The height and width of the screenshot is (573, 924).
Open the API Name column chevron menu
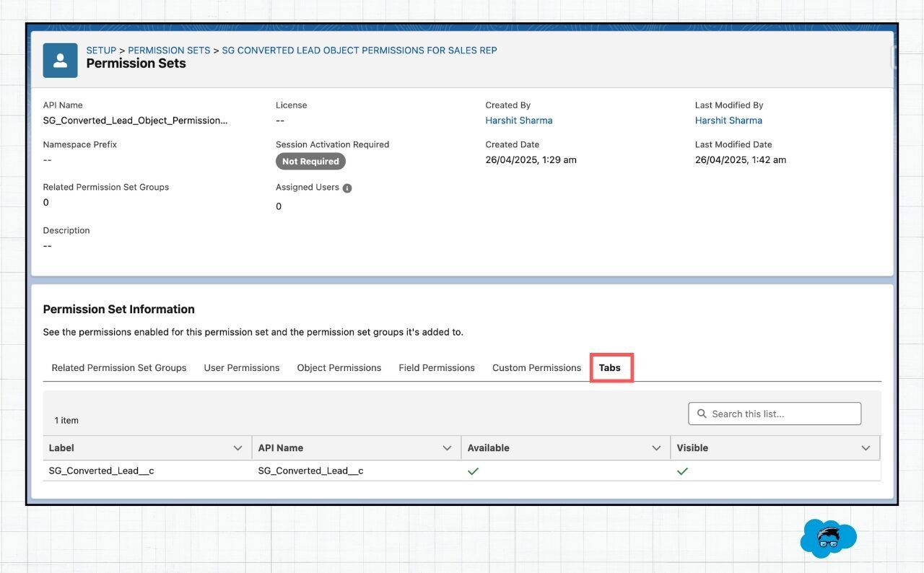(x=447, y=448)
